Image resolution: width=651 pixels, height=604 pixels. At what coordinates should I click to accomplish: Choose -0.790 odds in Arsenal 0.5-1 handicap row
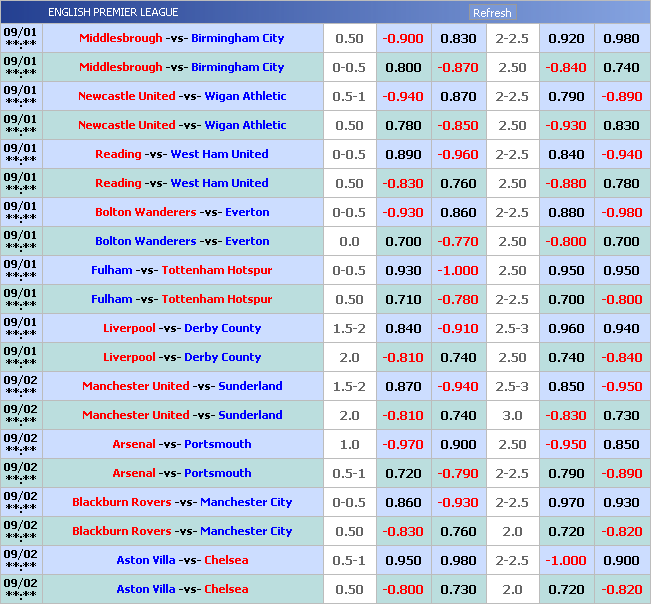coord(458,474)
